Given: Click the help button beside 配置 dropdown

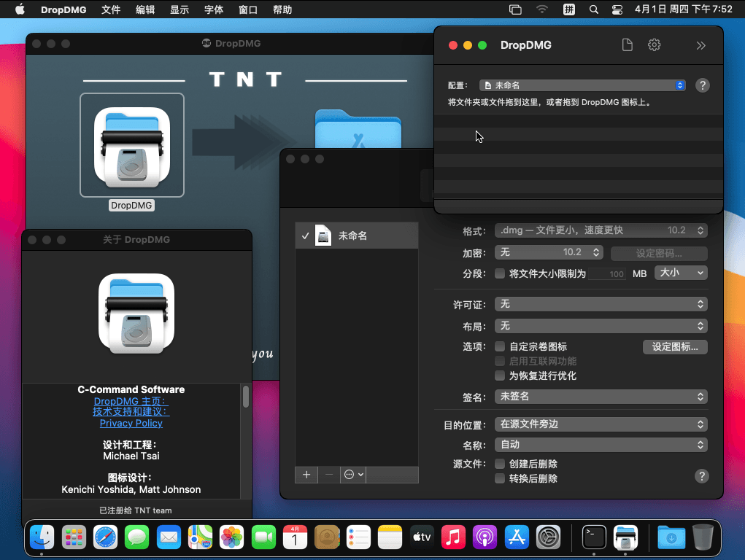Looking at the screenshot, I should pyautogui.click(x=702, y=85).
